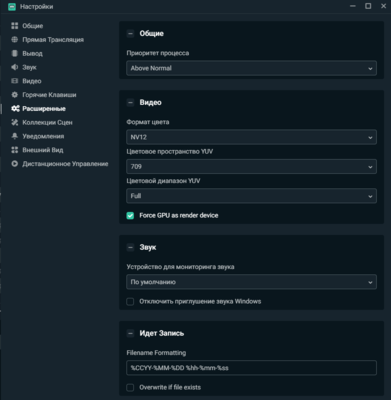
Task: Select Расширенные in the sidebar
Action: pos(44,109)
